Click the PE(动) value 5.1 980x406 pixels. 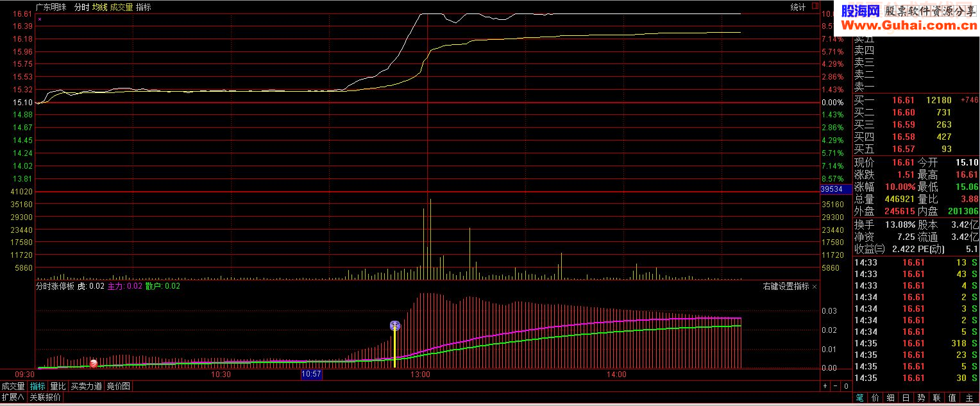(x=972, y=249)
